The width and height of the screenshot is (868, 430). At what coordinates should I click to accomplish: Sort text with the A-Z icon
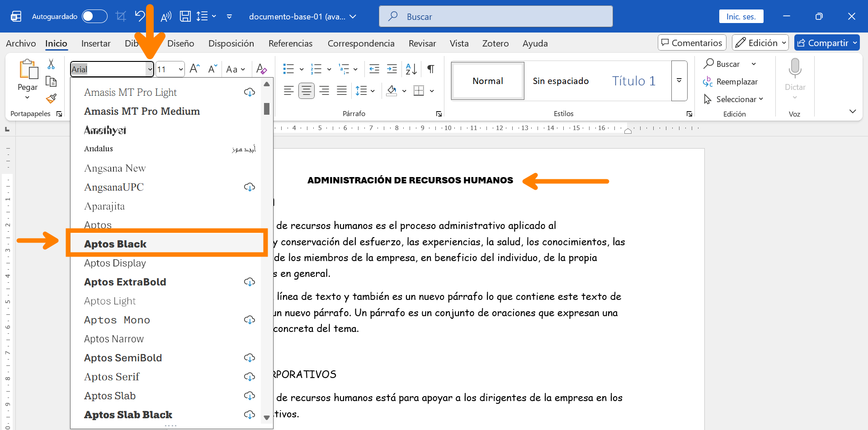tap(410, 69)
